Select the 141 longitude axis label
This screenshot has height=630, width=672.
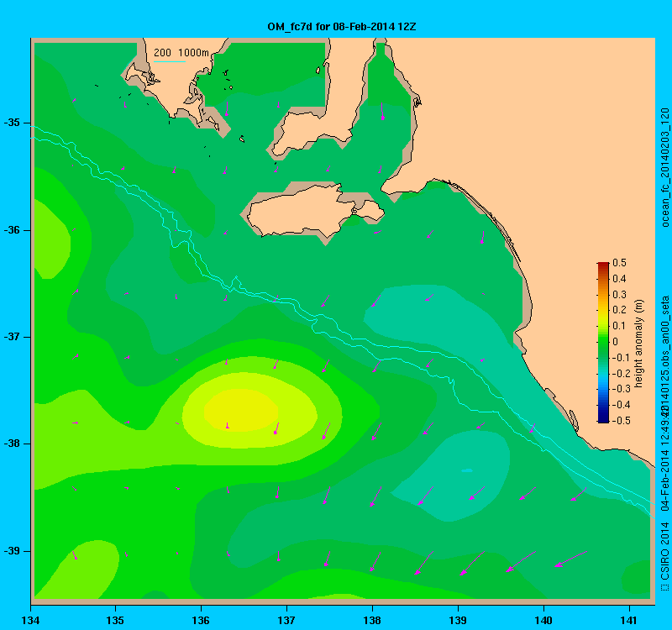(x=629, y=620)
